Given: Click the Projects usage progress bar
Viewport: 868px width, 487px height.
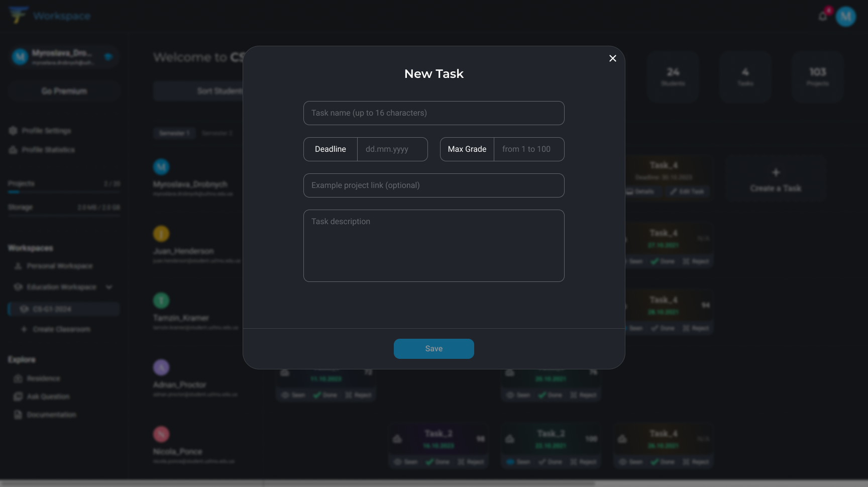Looking at the screenshot, I should click(64, 192).
